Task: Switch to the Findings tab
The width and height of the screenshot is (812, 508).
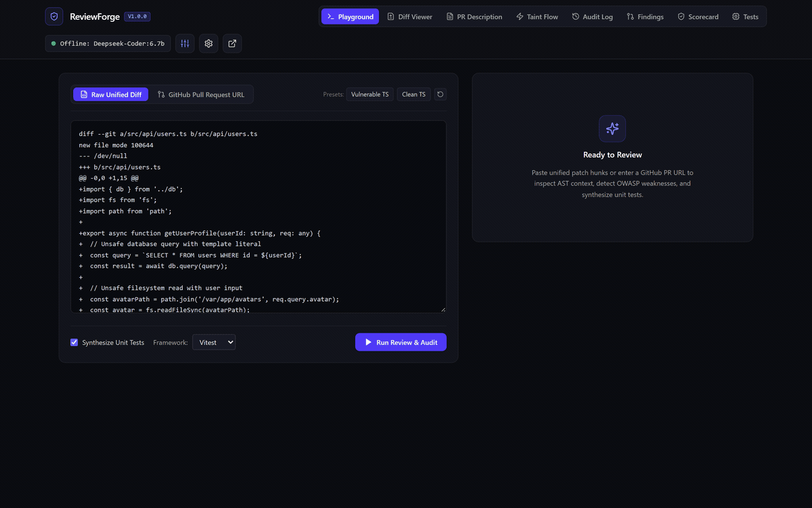Action: pos(645,16)
